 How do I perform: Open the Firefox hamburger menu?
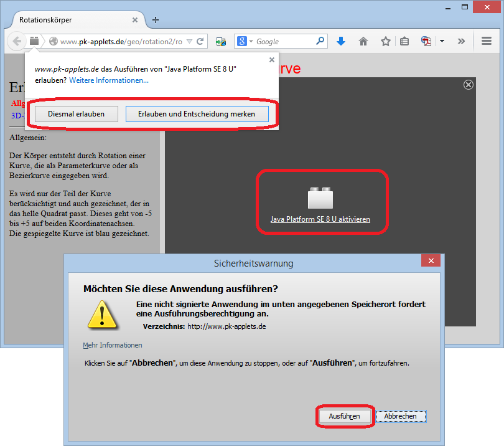pos(487,42)
